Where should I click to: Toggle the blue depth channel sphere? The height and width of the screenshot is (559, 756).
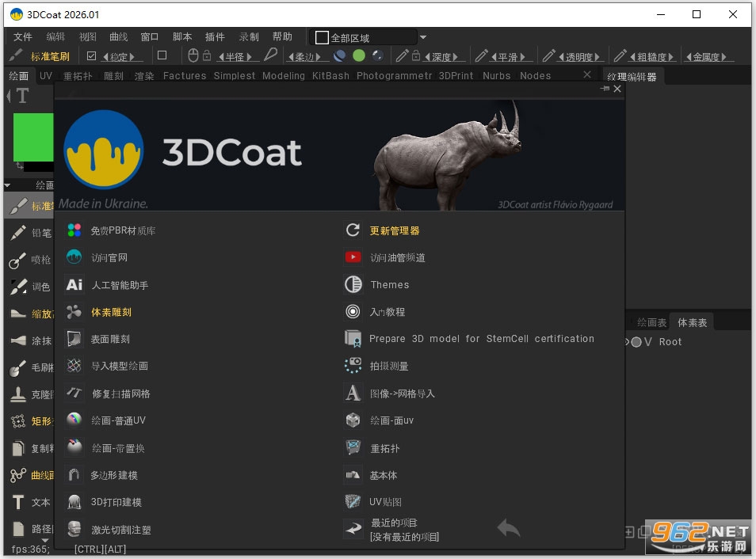(340, 56)
